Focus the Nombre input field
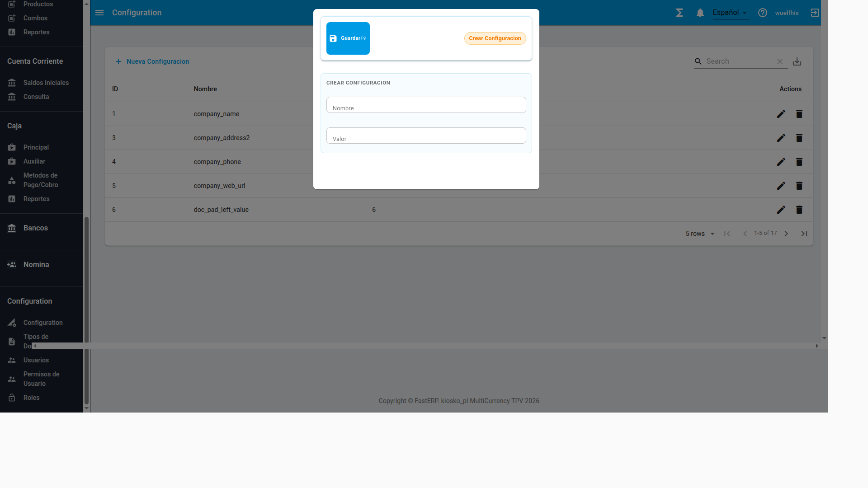 coord(426,105)
